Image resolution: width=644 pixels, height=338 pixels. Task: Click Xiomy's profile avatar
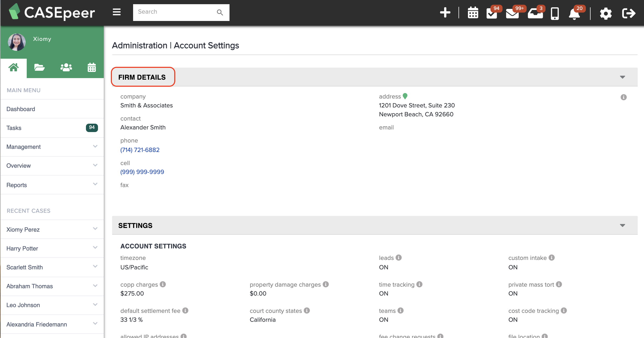pos(17,42)
